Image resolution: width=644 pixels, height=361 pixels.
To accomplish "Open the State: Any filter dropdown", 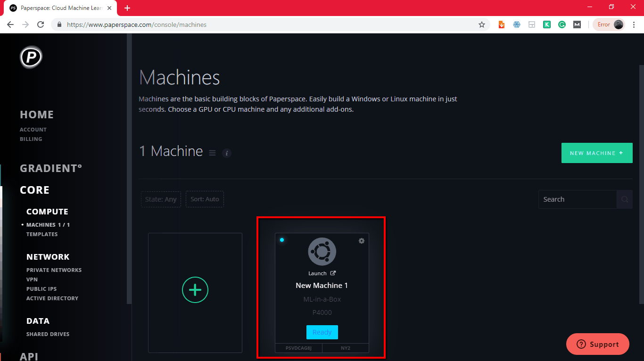I will click(x=161, y=199).
